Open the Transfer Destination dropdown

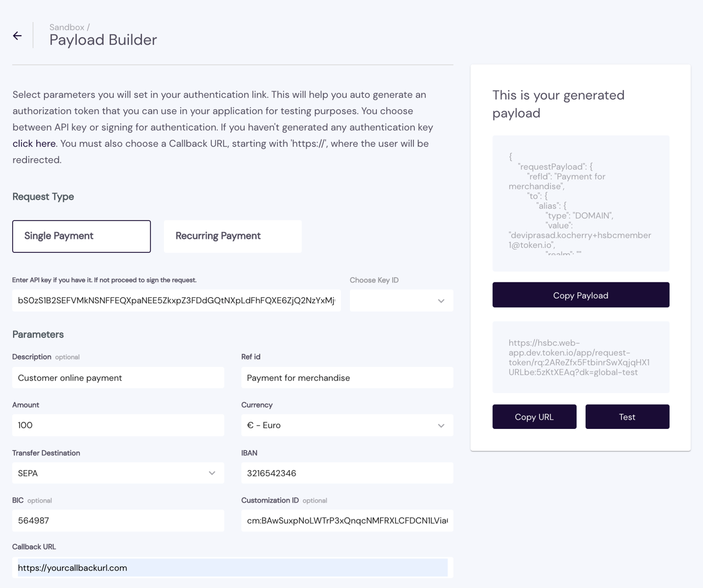(118, 473)
